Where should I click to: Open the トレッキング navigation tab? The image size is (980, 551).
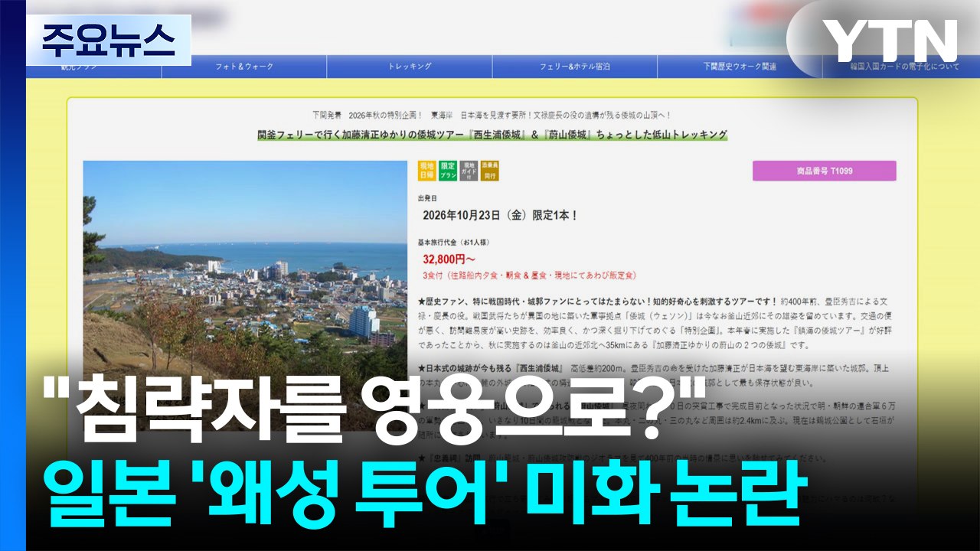410,67
